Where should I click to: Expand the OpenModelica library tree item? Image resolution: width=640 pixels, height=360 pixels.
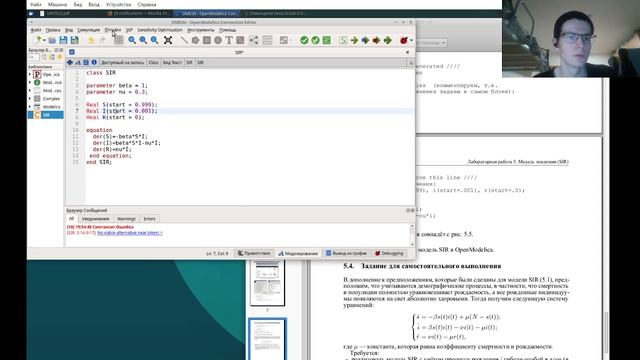point(30,74)
